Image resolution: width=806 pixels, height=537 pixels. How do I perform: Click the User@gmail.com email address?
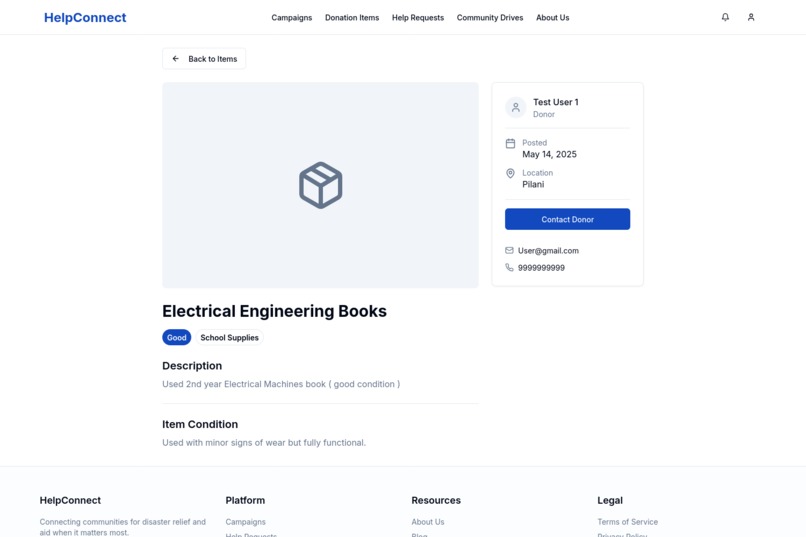(548, 251)
